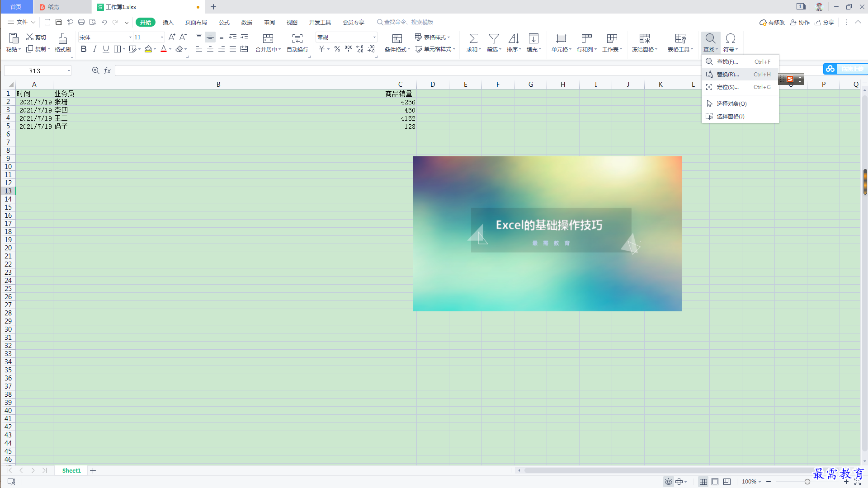Click the zoom slider handle
Image resolution: width=868 pixels, height=488 pixels.
point(807,482)
